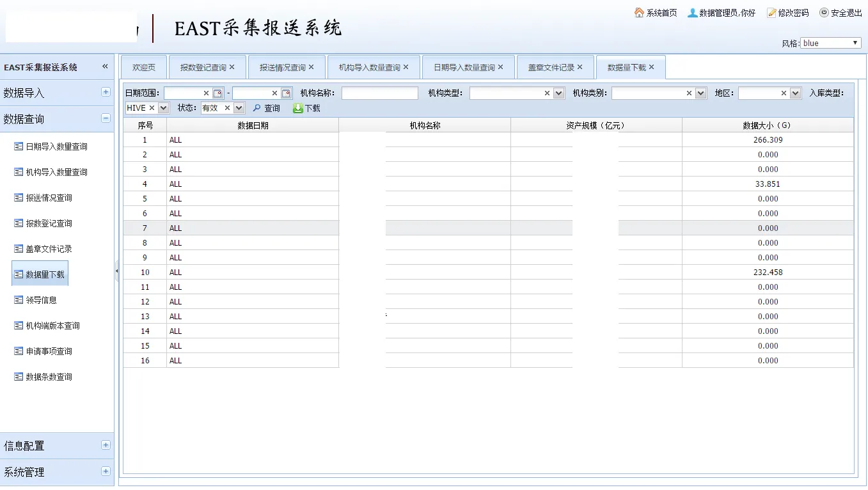This screenshot has width=868, height=490.
Task: Collapse sidebar with double-chevron icon
Action: (x=106, y=67)
